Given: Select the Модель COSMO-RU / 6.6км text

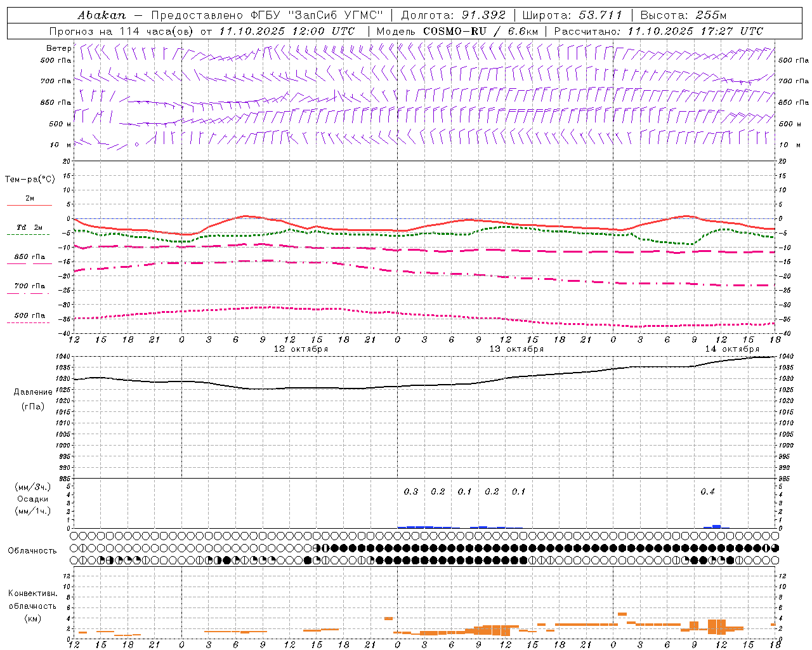Looking at the screenshot, I should point(457,31).
